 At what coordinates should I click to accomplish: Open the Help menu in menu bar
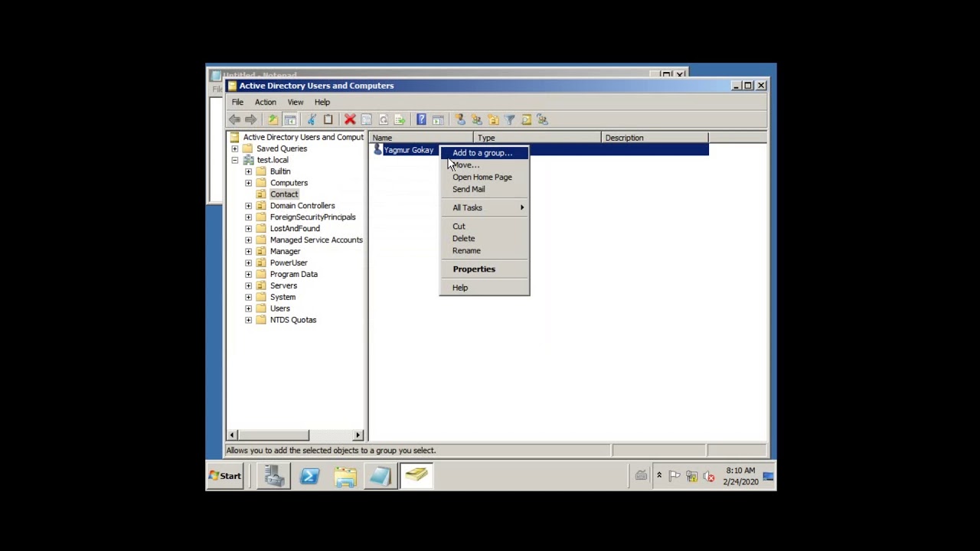pyautogui.click(x=322, y=102)
